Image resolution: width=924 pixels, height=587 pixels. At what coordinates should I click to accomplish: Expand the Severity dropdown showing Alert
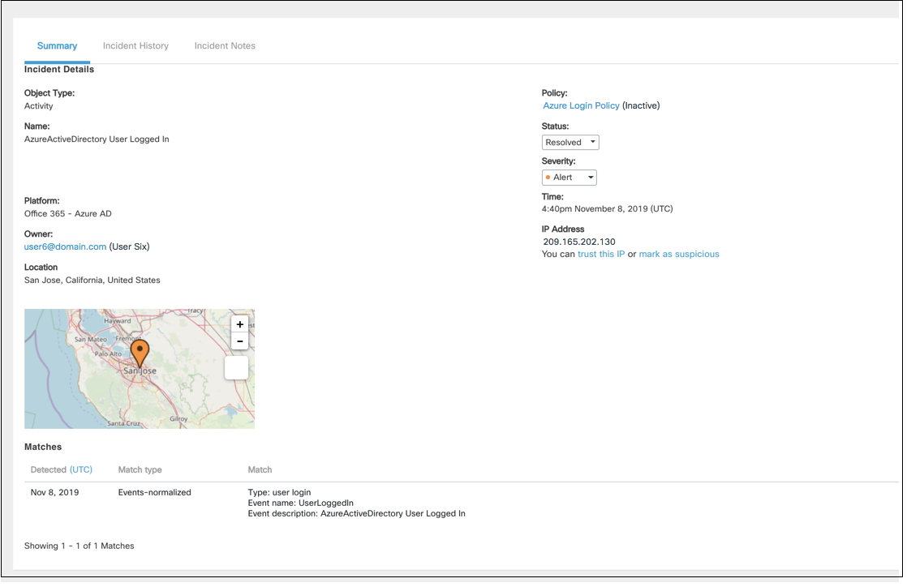569,178
